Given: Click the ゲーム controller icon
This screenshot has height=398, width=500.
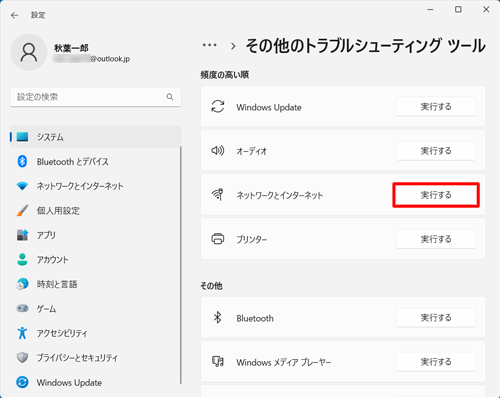Looking at the screenshot, I should coord(22,308).
